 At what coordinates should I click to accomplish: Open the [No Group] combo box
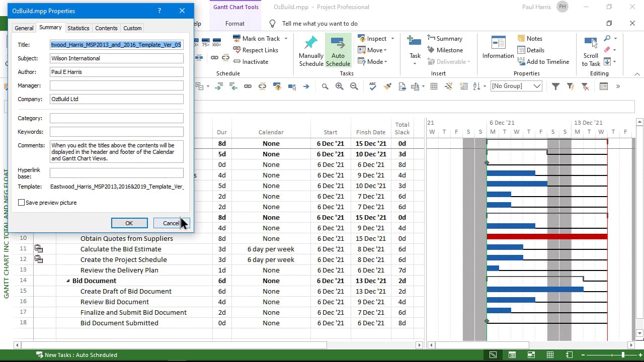pos(516,86)
